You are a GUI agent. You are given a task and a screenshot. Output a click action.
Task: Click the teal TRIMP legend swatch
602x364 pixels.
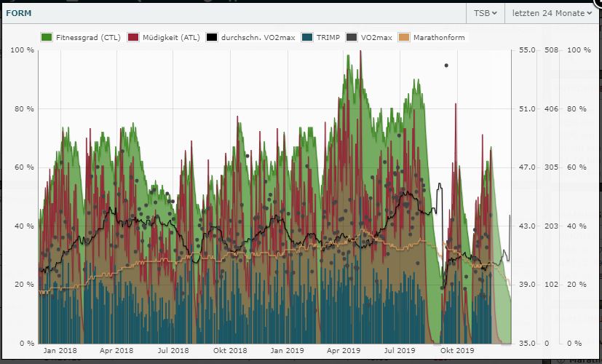pyautogui.click(x=307, y=37)
